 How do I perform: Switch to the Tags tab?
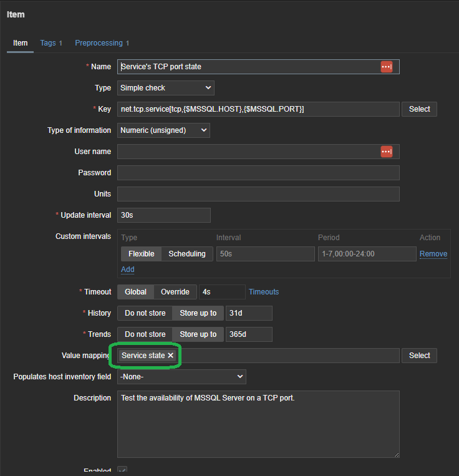(51, 43)
